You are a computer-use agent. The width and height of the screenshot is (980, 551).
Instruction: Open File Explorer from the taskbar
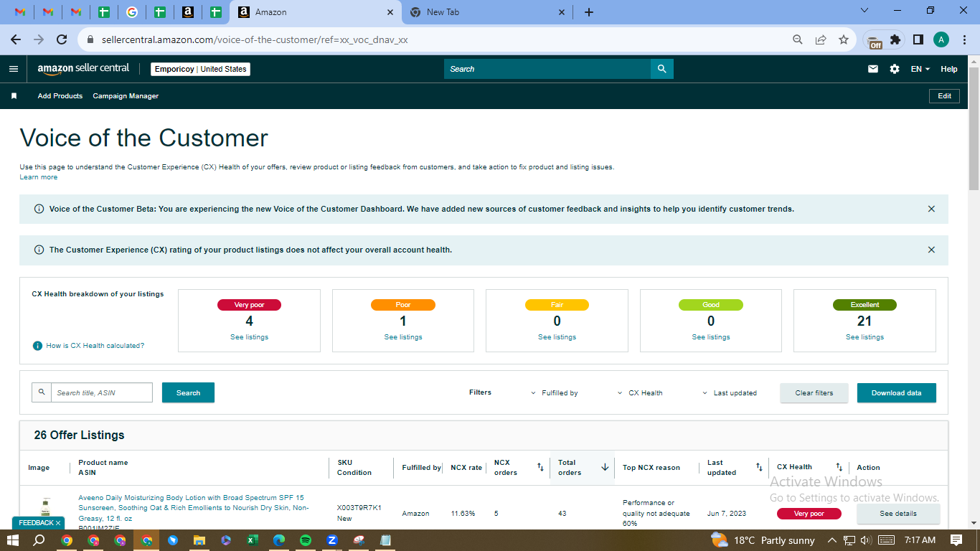(199, 540)
